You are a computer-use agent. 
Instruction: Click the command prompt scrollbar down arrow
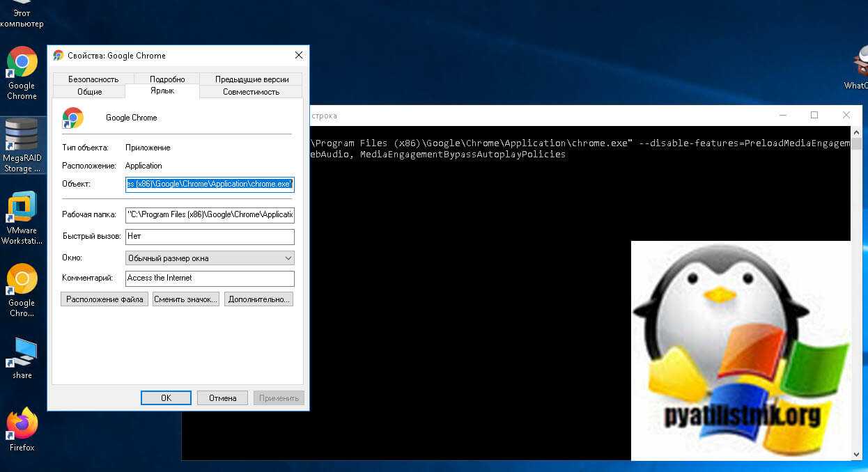[x=857, y=454]
